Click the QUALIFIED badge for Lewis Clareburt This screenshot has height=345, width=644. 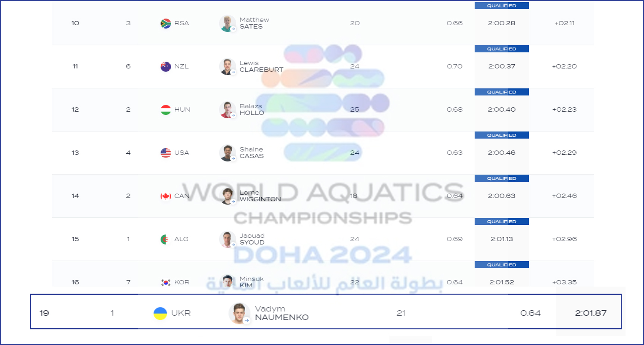501,48
